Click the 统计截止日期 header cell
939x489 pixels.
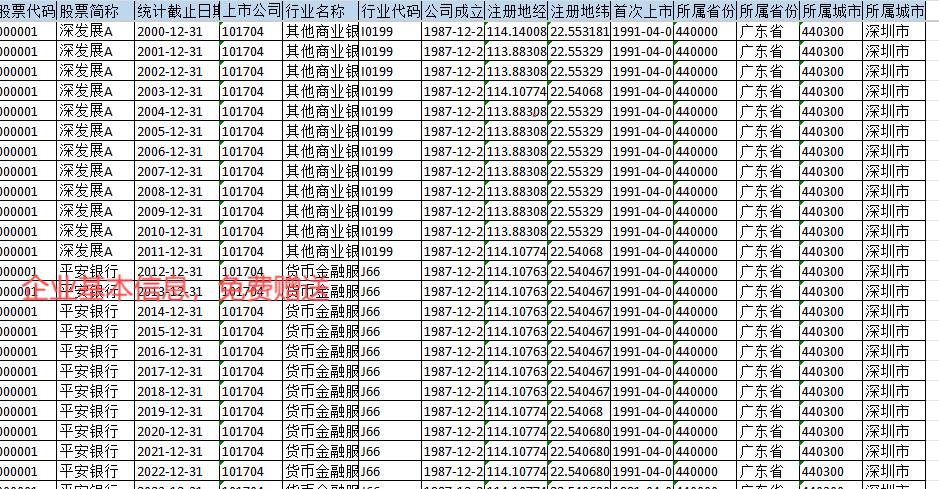point(177,11)
